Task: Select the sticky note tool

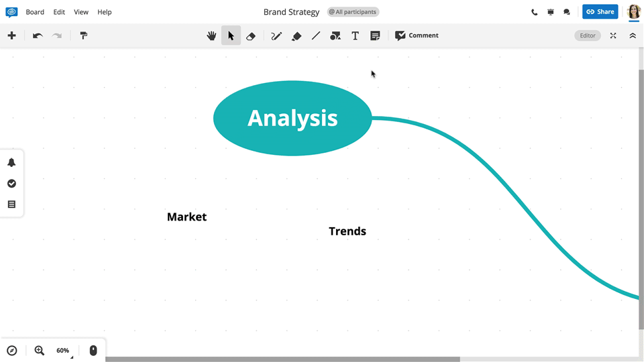Action: click(x=375, y=36)
